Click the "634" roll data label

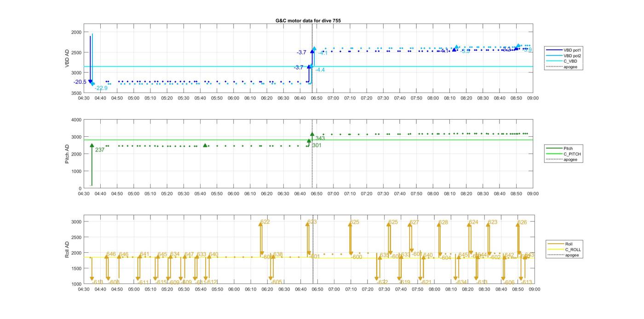(x=175, y=255)
